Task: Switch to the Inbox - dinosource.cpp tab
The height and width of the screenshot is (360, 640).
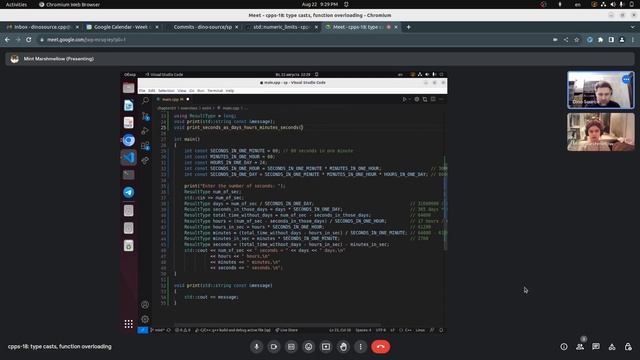Action: (41, 27)
